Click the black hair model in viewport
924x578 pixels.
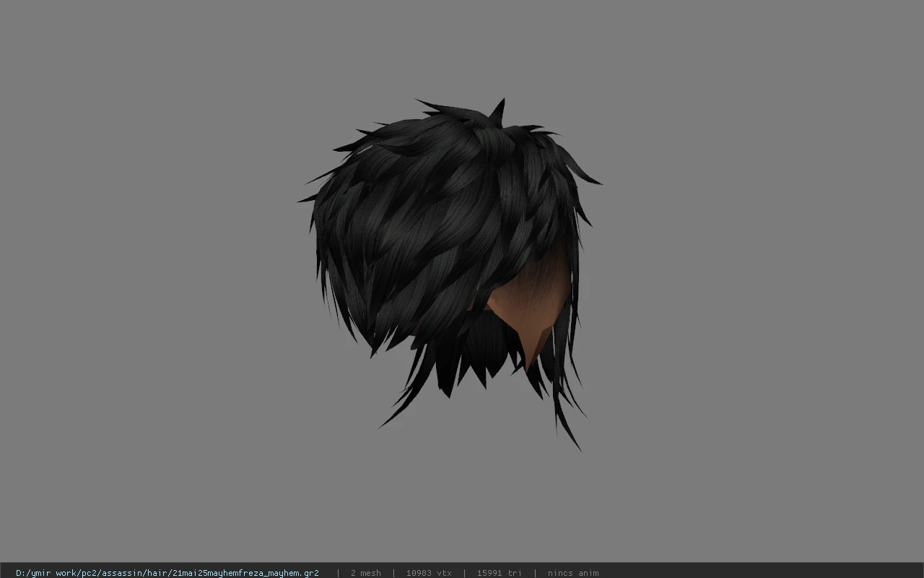click(449, 275)
